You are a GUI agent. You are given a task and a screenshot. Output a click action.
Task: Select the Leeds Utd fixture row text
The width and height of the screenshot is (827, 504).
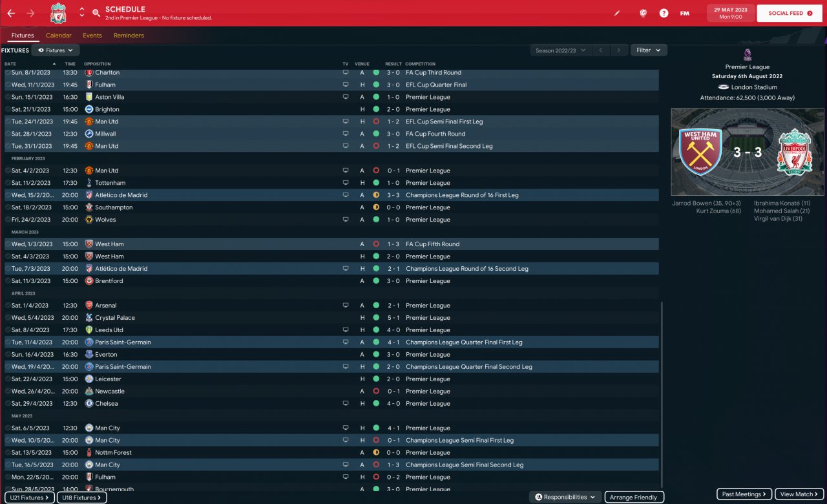(x=109, y=330)
